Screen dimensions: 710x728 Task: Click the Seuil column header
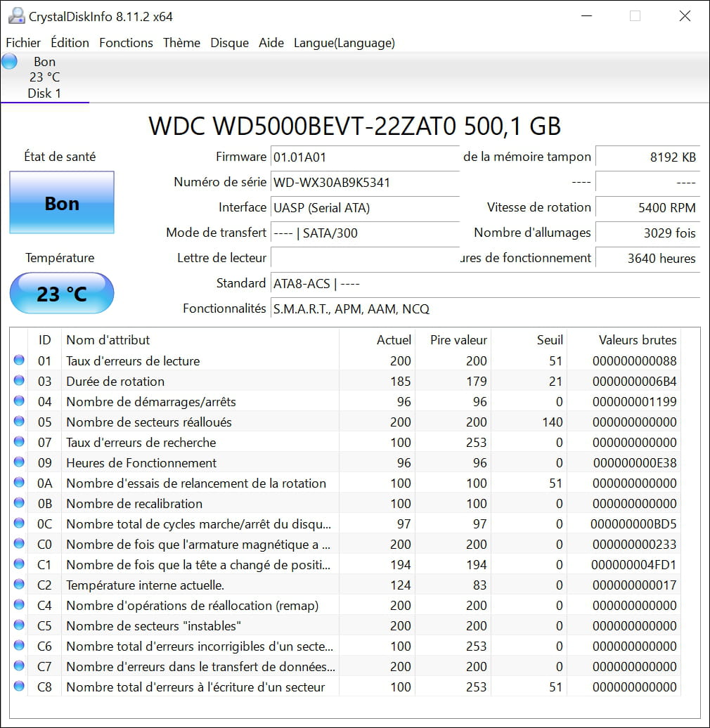click(x=529, y=340)
